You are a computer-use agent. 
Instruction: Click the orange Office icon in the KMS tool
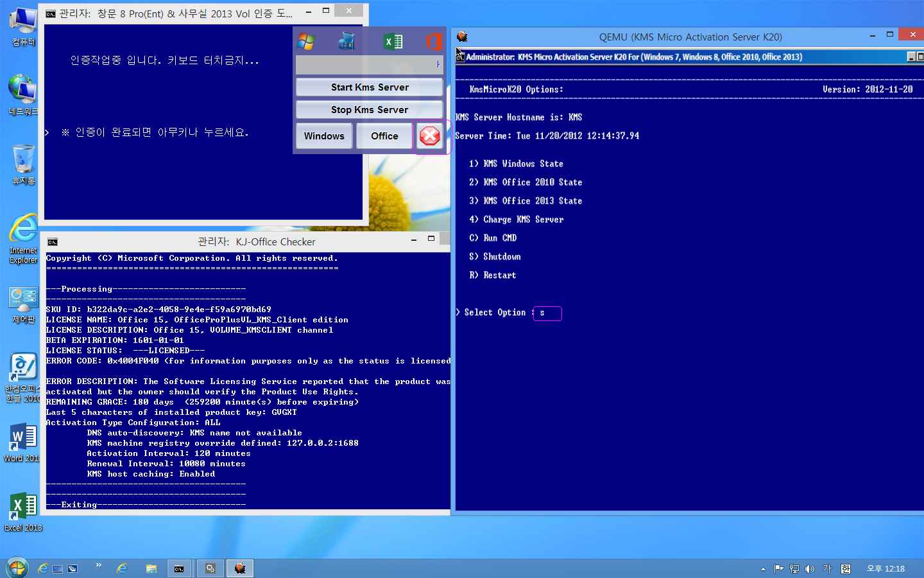pyautogui.click(x=434, y=42)
